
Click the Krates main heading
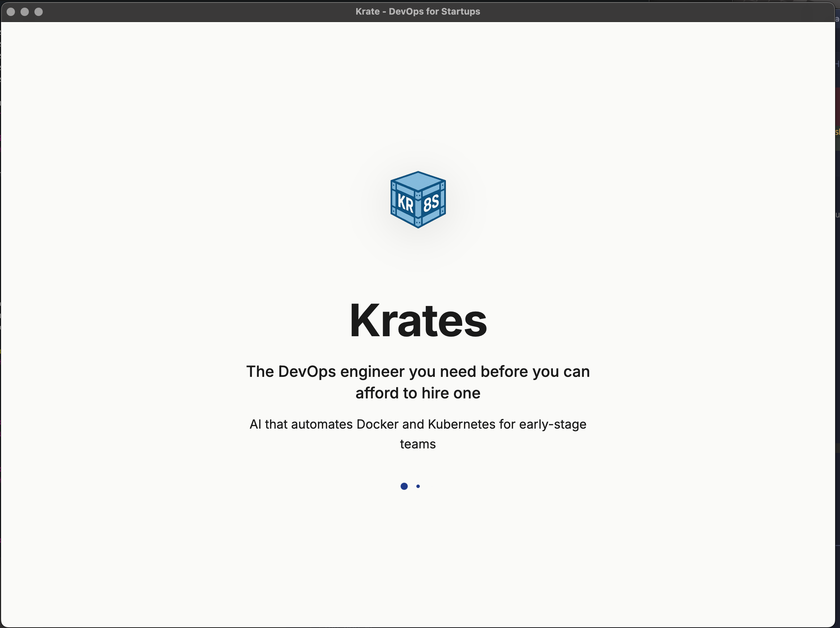click(418, 320)
